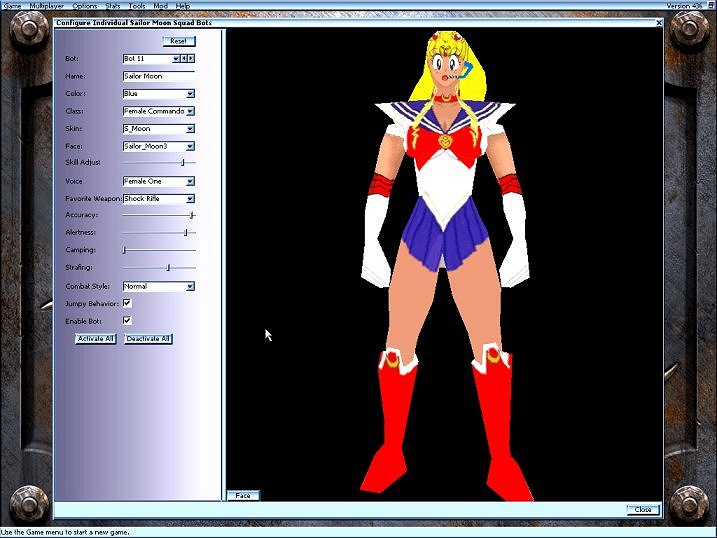The width and height of the screenshot is (717, 538).
Task: Click the Strafing slider handle
Action: (168, 267)
